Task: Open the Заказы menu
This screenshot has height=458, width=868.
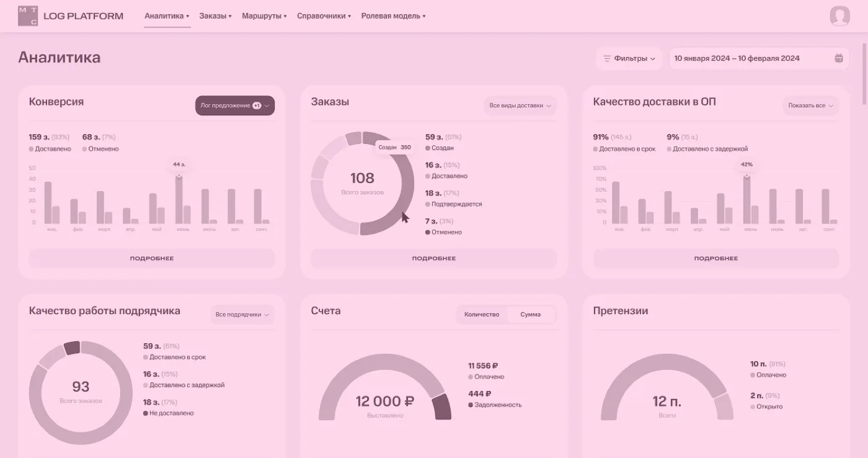Action: tap(215, 16)
